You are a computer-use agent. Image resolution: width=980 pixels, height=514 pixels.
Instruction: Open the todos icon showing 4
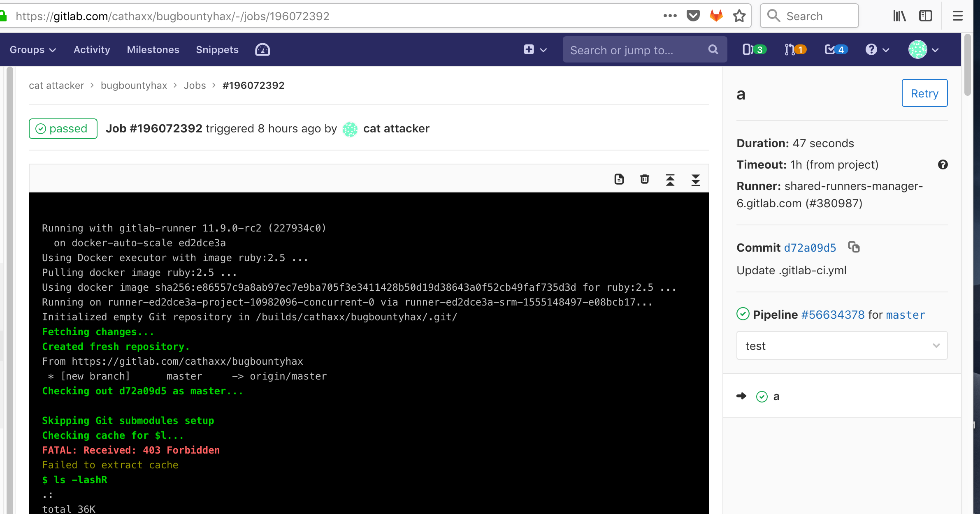coord(836,50)
